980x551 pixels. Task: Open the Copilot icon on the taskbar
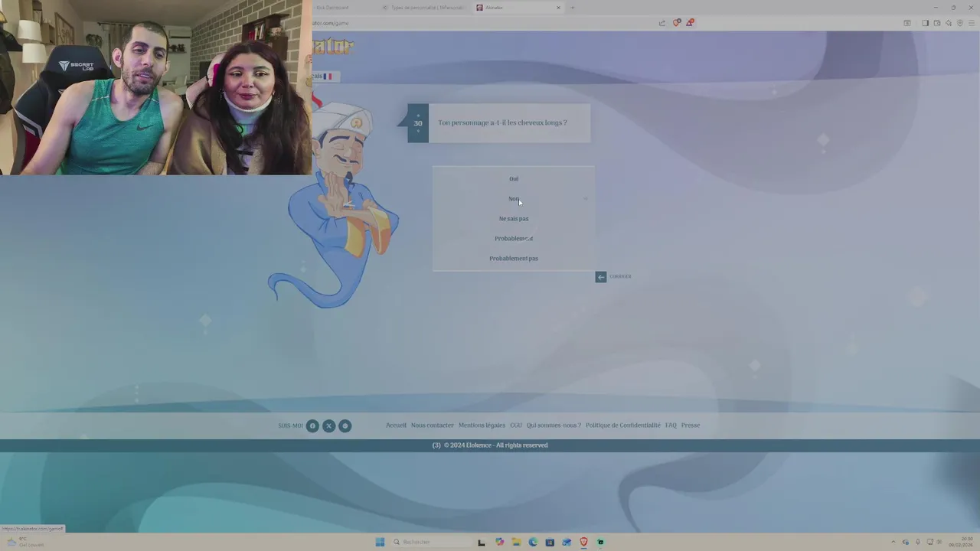click(x=500, y=542)
